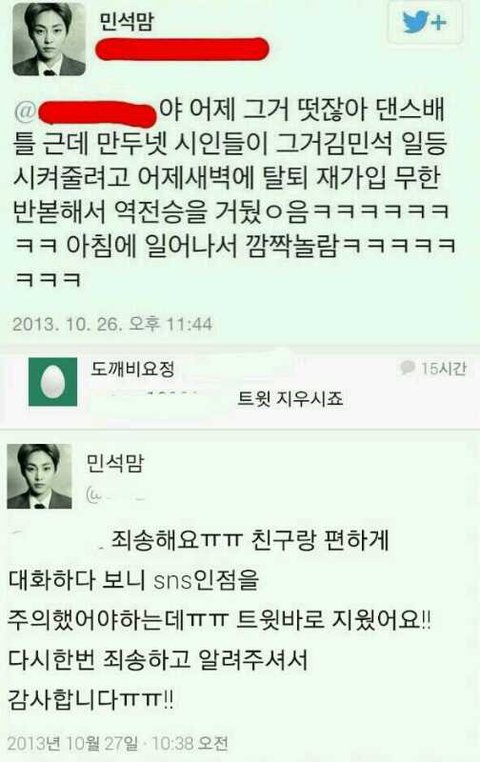Click the 도깨비요정 reply row
Image resolution: width=480 pixels, height=762 pixels.
240,383
